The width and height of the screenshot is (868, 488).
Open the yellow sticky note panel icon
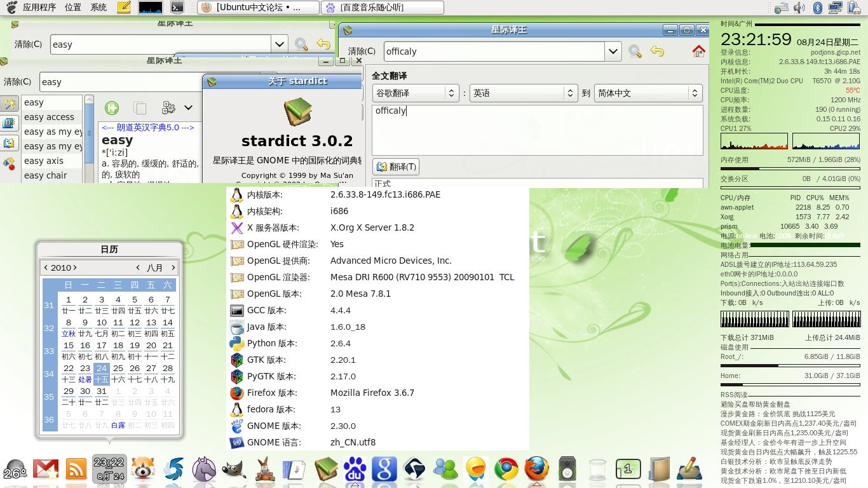coord(125,8)
